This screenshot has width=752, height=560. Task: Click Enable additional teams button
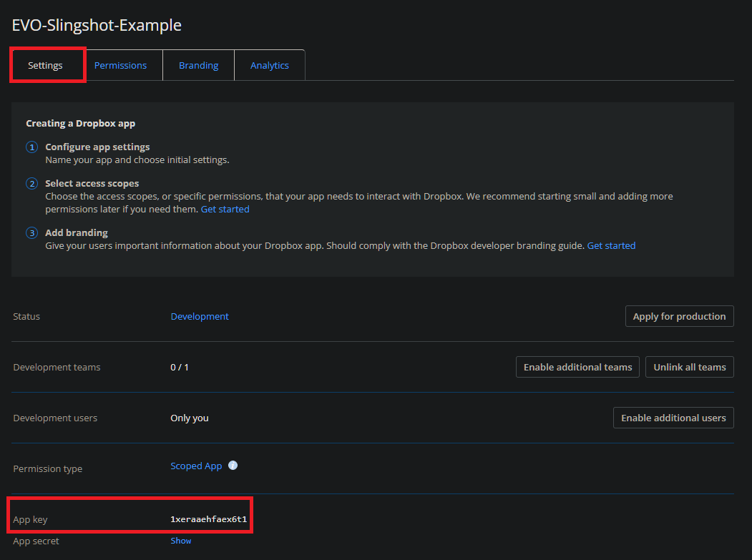pyautogui.click(x=577, y=368)
